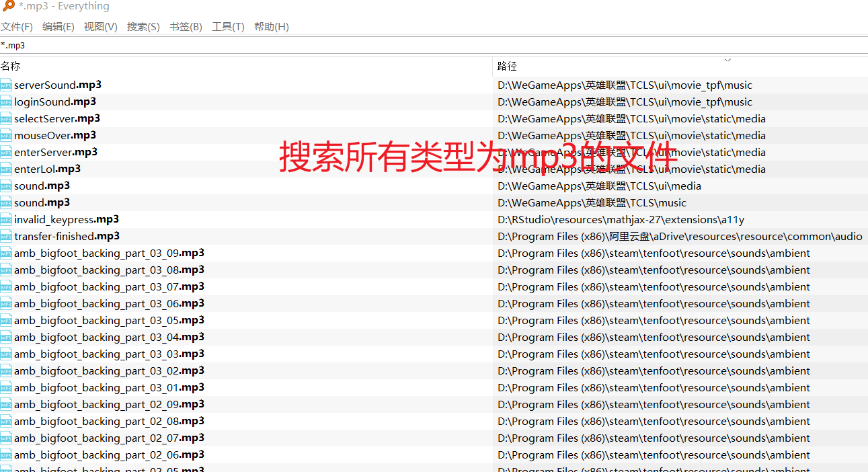Click path cell of selectServer.mp3
This screenshot has height=472, width=868.
point(631,118)
